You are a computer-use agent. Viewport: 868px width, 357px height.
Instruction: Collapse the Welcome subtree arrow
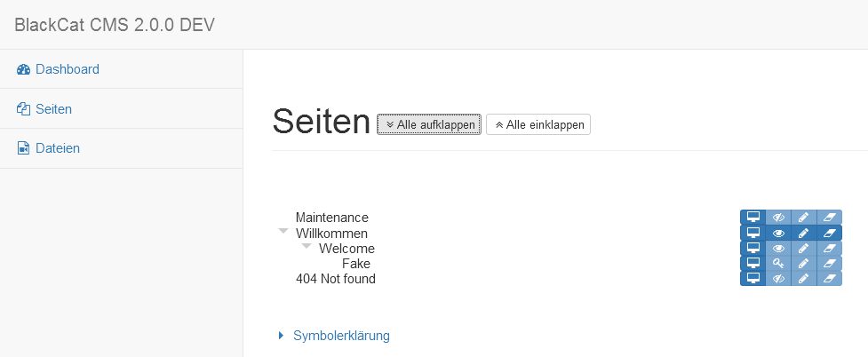point(307,246)
